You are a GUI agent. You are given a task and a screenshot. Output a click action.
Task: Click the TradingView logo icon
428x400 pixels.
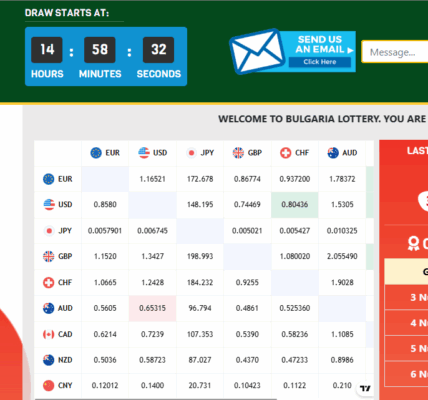pos(365,388)
